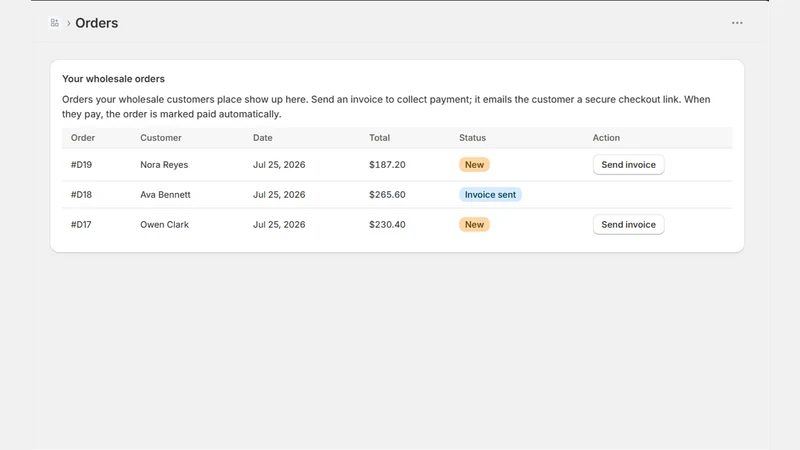The height and width of the screenshot is (450, 800).
Task: Click the Action column header
Action: click(606, 138)
